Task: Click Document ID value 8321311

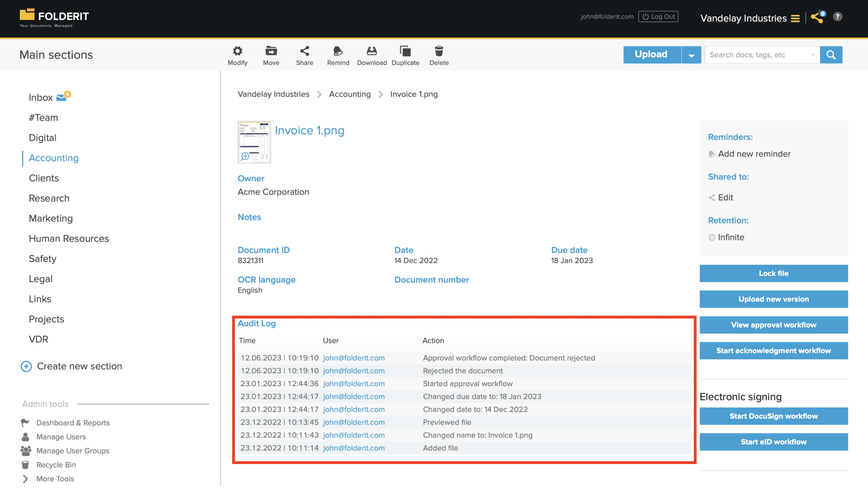Action: tap(250, 261)
